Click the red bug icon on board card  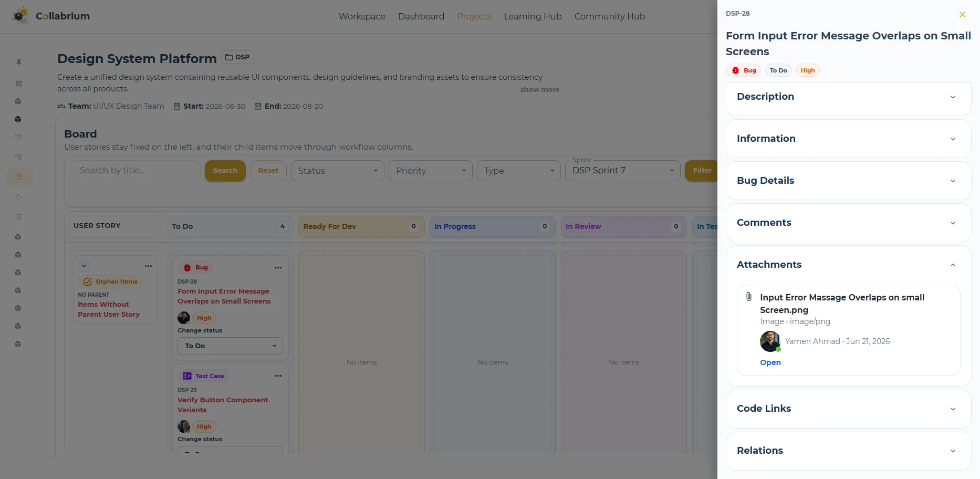pyautogui.click(x=187, y=268)
